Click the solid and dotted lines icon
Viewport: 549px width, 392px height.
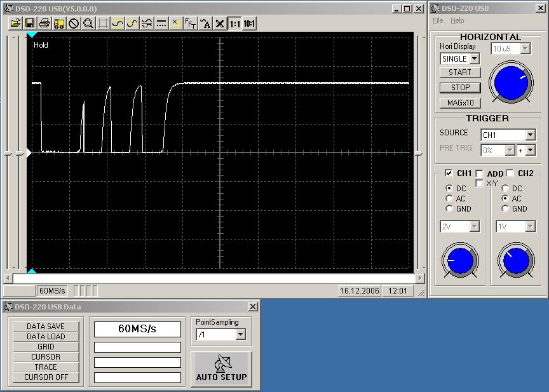coord(161,24)
